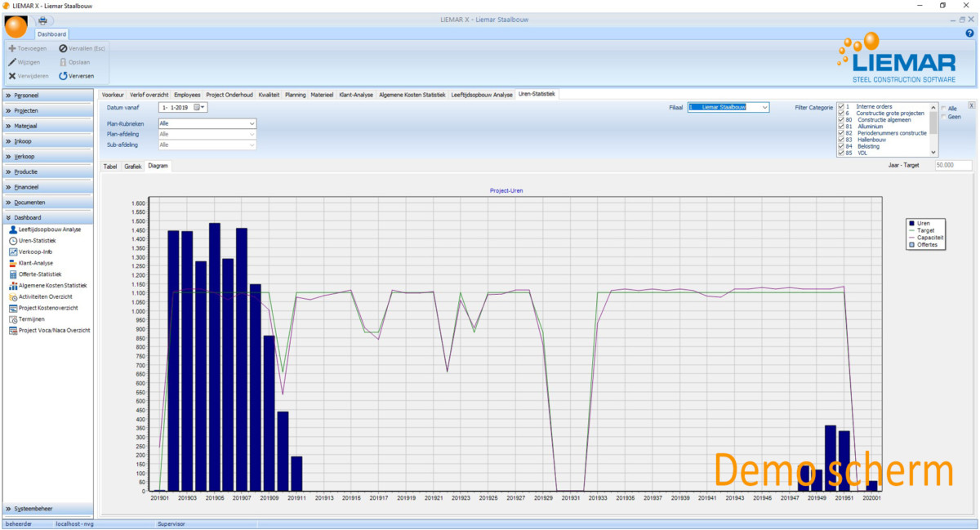Click the Verversen refresh icon
The height and width of the screenshot is (530, 980).
[x=63, y=76]
